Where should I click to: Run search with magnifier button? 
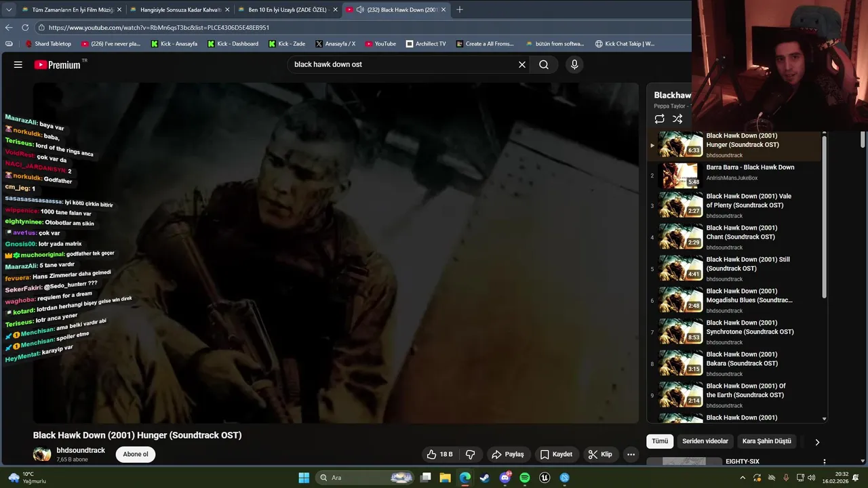pos(544,64)
